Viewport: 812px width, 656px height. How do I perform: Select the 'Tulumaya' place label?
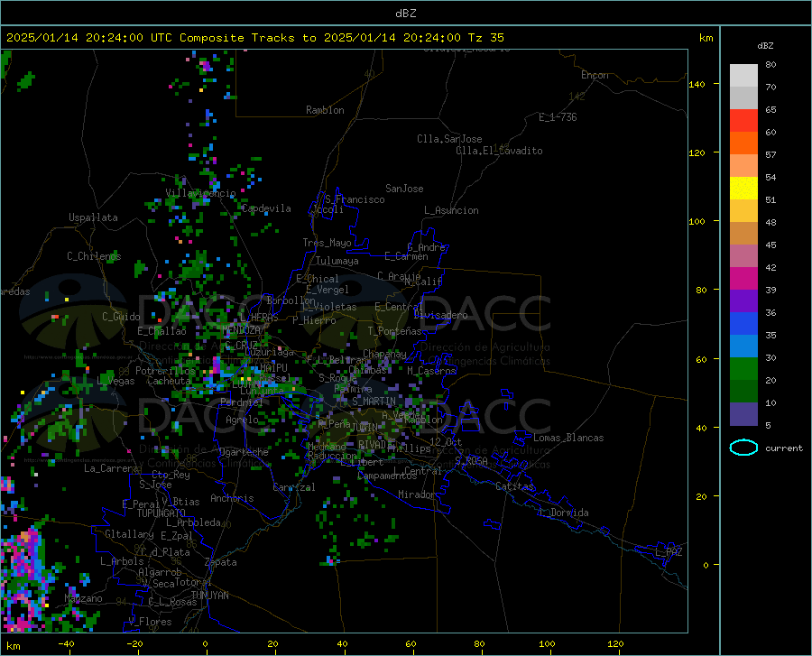point(337,261)
